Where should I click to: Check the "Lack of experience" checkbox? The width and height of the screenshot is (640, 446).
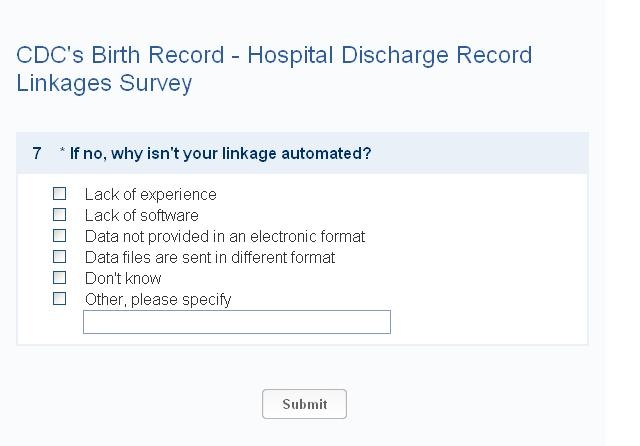tap(60, 194)
